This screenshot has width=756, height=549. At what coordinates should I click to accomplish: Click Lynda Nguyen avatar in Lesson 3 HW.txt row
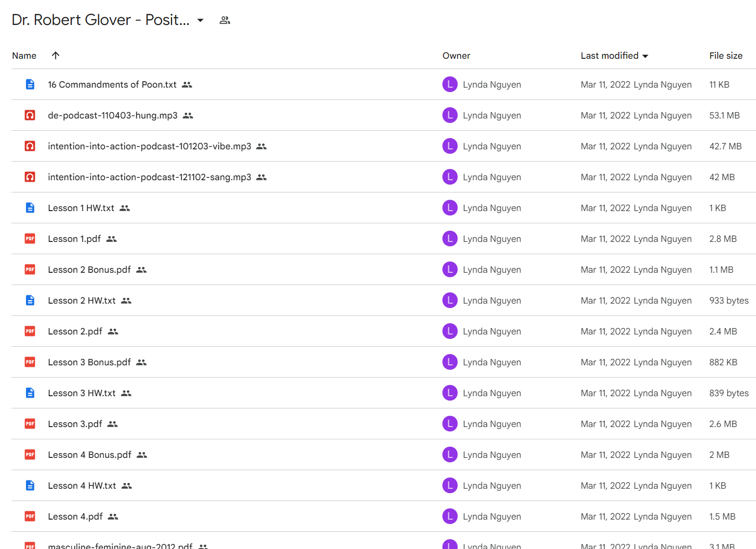click(450, 393)
